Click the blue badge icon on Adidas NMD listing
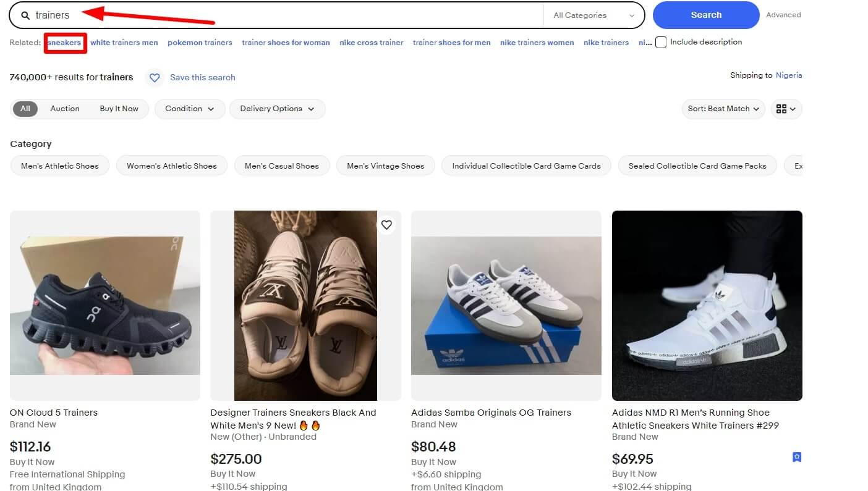Viewport: 868px width, 491px height. point(797,457)
